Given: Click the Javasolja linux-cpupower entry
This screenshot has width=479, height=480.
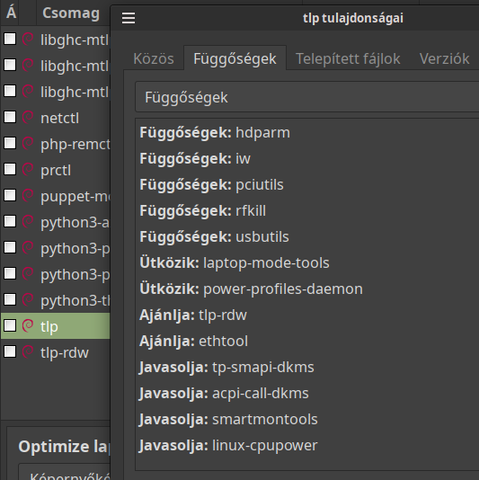Looking at the screenshot, I should click(228, 445).
